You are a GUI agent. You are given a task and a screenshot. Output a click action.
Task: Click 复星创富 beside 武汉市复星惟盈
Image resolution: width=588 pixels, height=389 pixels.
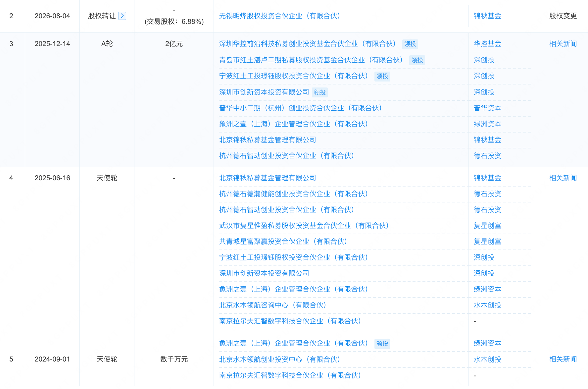coord(487,226)
